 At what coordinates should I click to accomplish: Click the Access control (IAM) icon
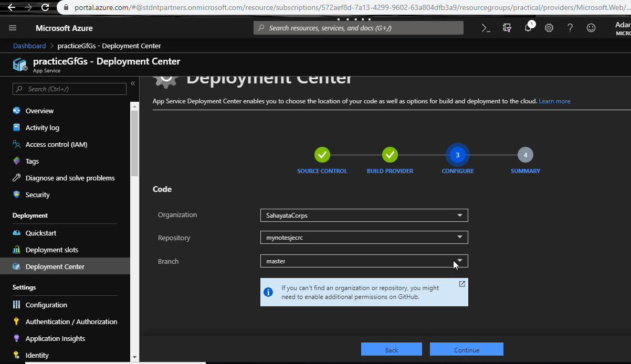click(x=16, y=144)
